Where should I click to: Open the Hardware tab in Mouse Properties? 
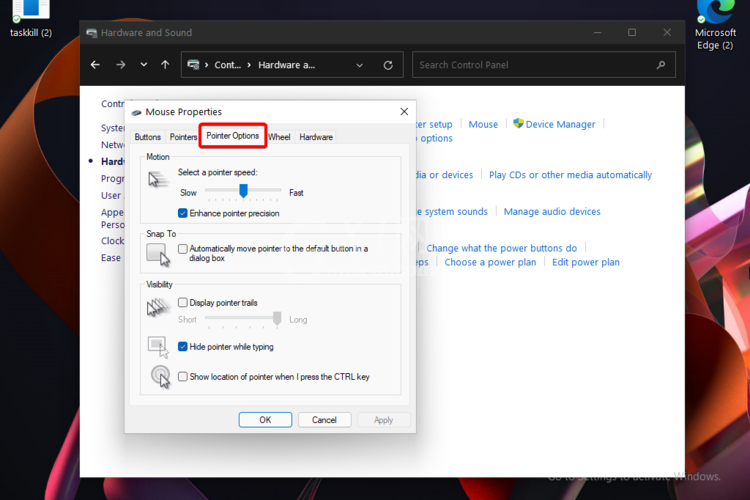click(x=316, y=137)
